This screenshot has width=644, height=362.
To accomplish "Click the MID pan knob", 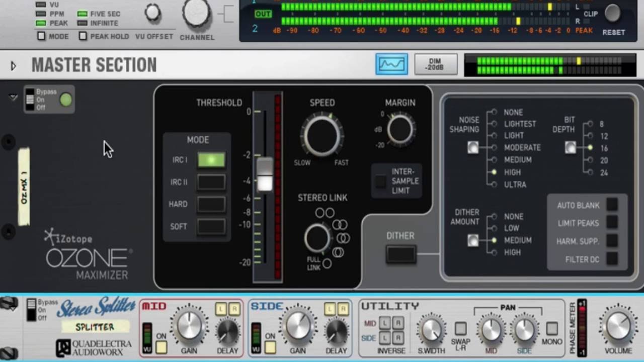I will coord(491,330).
